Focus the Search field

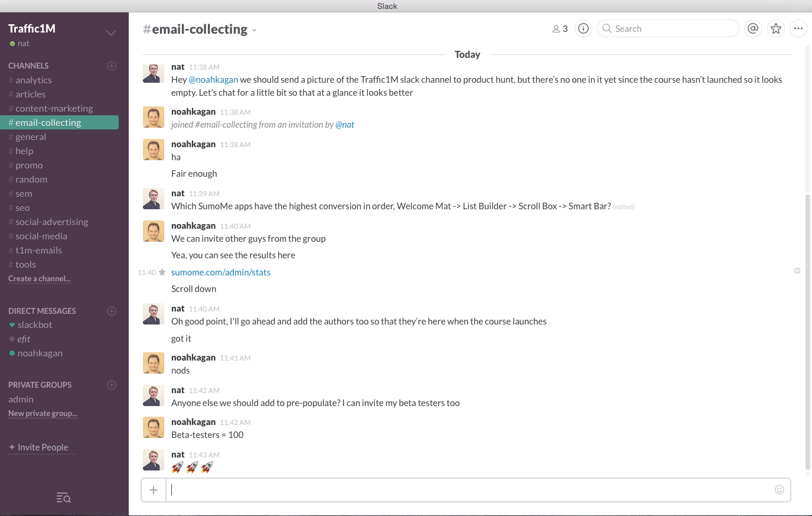[x=668, y=28]
